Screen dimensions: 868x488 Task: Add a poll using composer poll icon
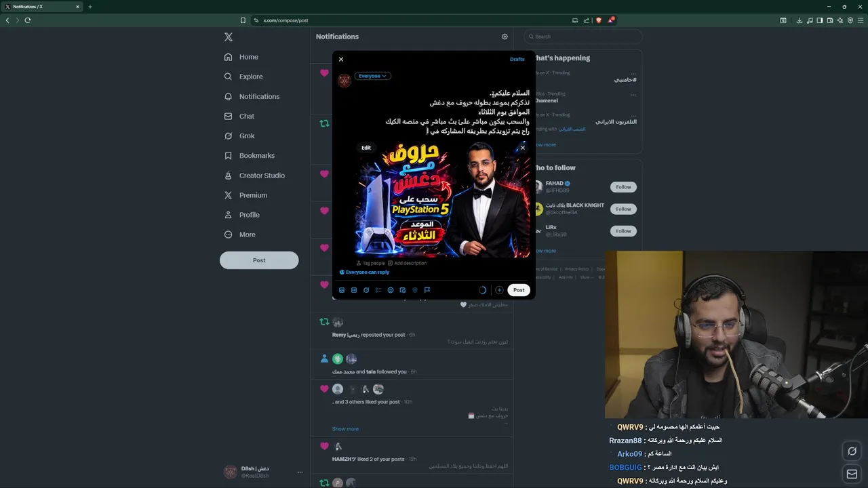coord(378,290)
